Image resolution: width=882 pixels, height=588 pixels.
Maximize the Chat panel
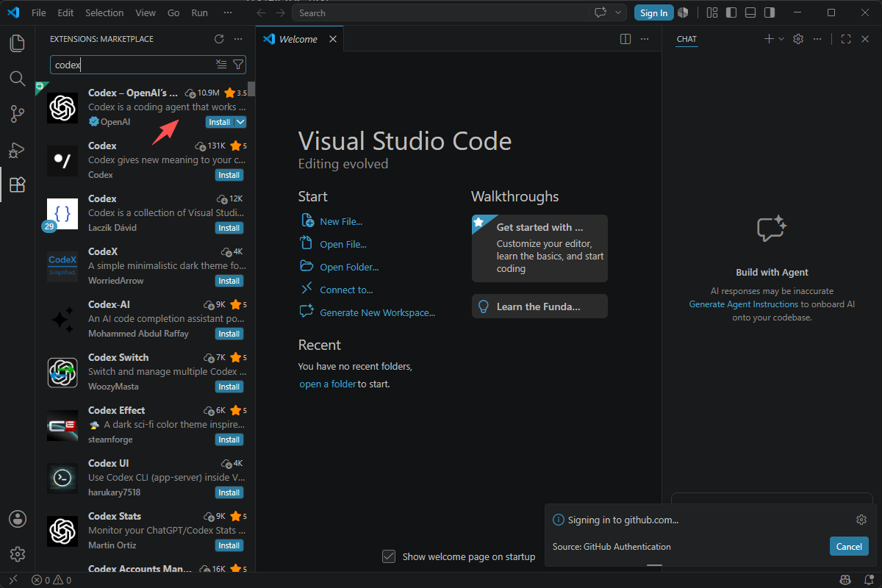tap(846, 39)
